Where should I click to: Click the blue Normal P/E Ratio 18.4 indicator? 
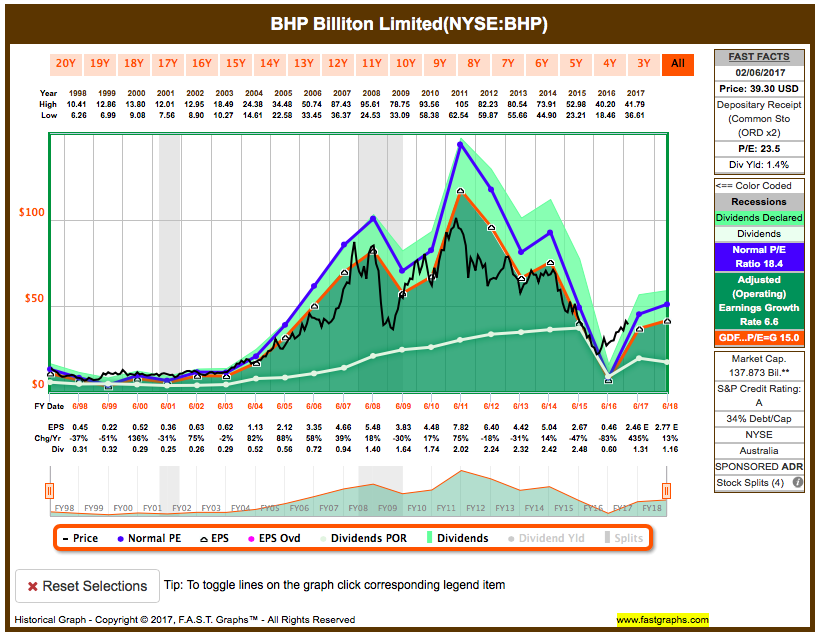click(758, 254)
